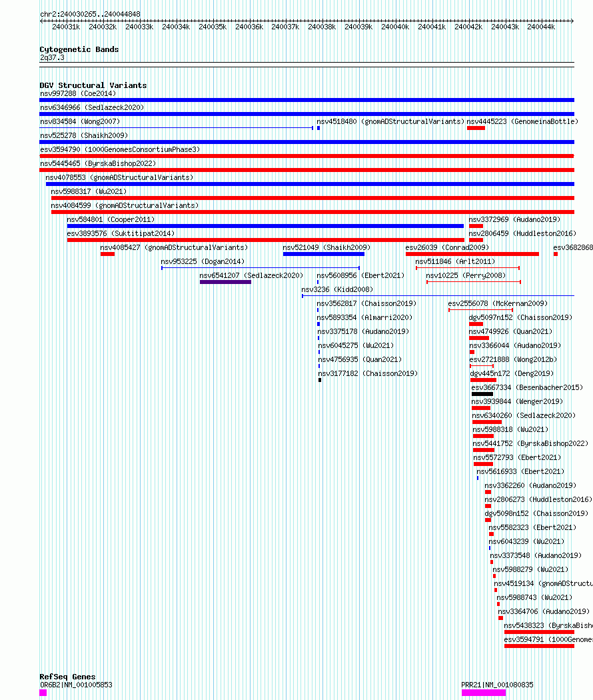The image size is (593, 700).
Task: Open nsv3372969 (Audano2019) label
Action: click(514, 219)
